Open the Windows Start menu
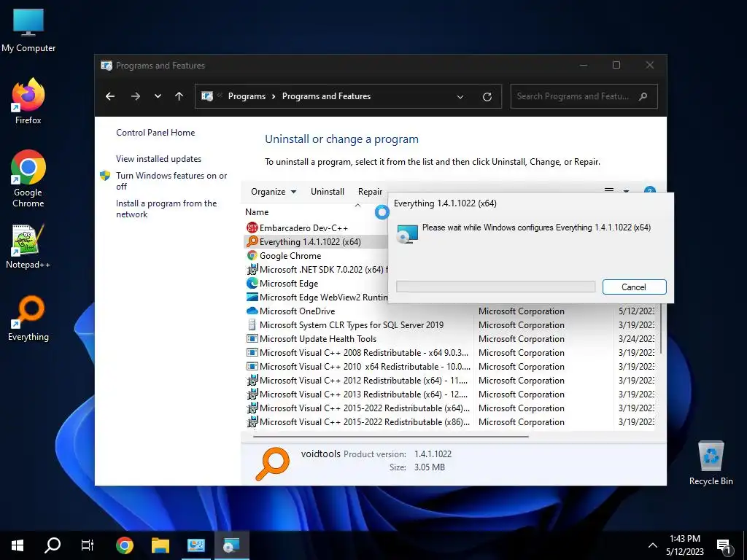747x560 pixels. [18, 545]
